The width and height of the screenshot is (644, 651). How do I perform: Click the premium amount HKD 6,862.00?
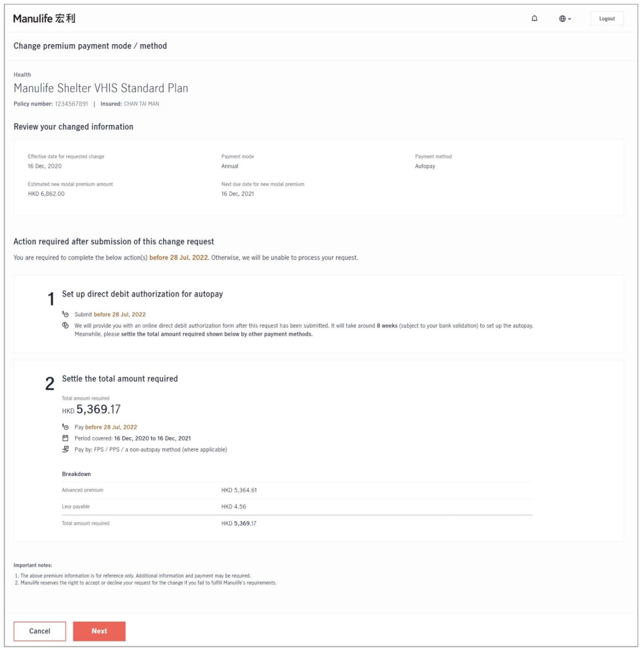pos(46,194)
